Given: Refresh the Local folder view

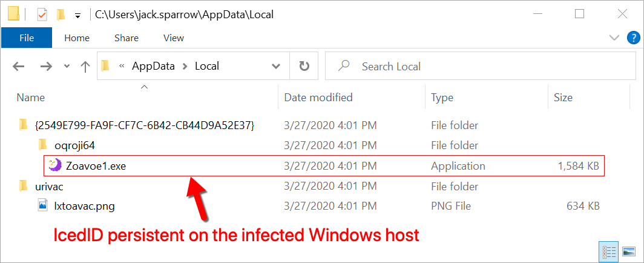Looking at the screenshot, I should click(x=304, y=65).
